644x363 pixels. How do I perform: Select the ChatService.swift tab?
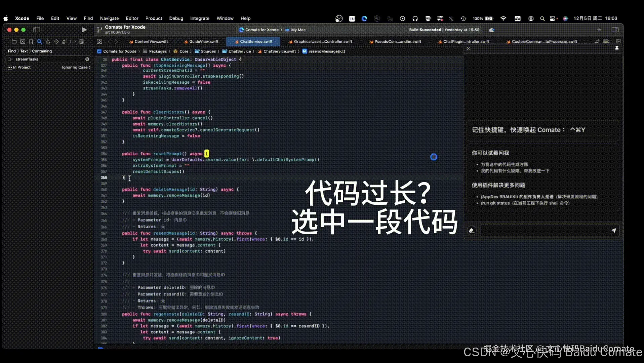(x=253, y=42)
